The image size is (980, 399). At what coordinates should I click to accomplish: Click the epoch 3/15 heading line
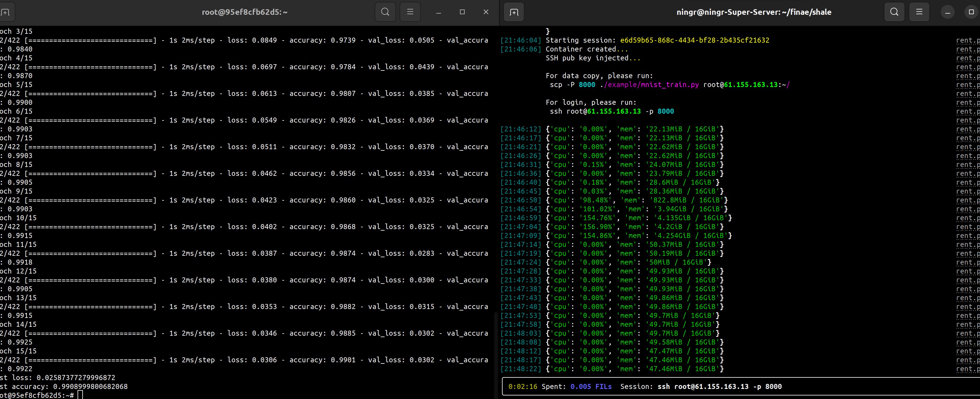pos(16,31)
